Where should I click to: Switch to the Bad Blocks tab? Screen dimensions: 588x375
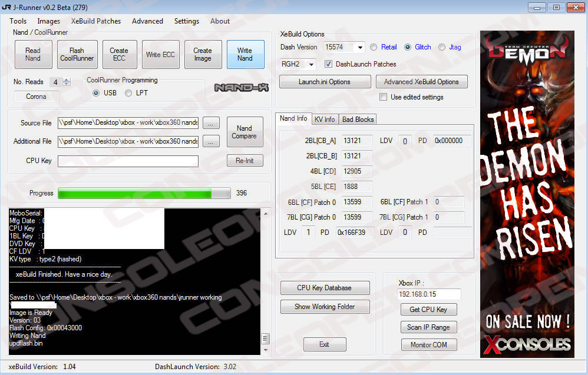point(358,119)
